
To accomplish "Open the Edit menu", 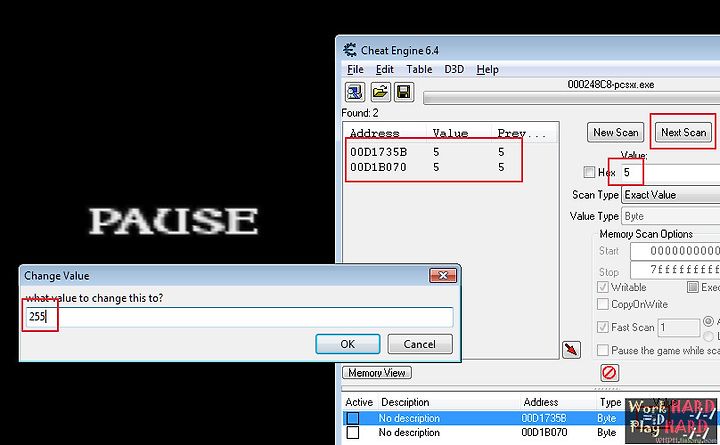I will coord(384,69).
